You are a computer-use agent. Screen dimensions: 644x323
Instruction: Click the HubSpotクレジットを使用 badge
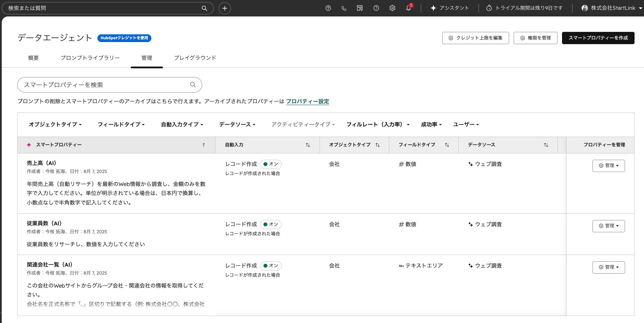[x=124, y=38]
